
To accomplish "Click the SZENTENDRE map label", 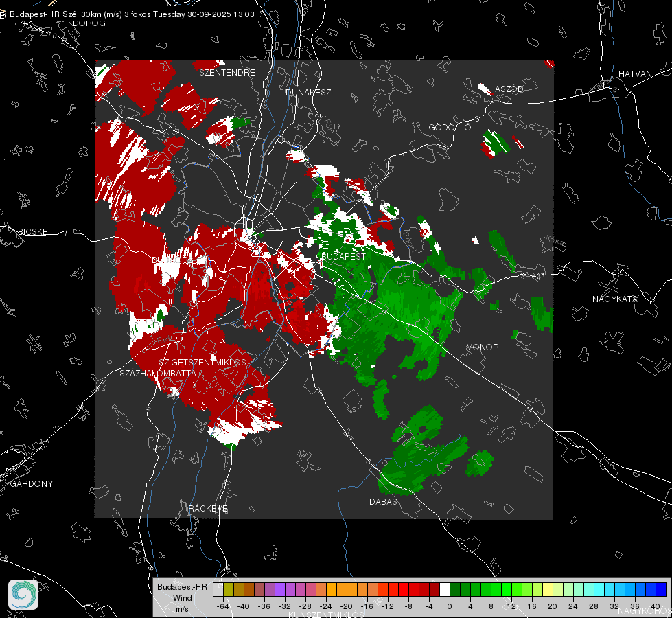I will click(x=227, y=73).
